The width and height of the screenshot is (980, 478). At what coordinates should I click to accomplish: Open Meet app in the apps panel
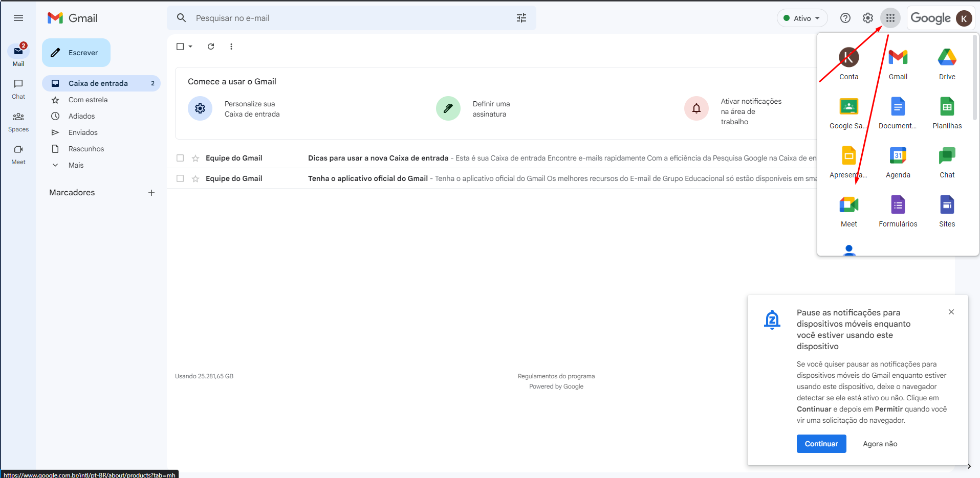point(849,210)
